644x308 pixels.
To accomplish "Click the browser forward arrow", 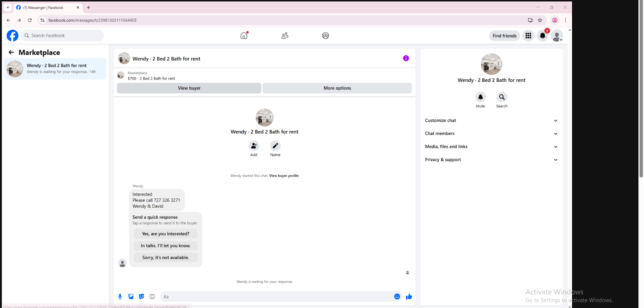I will (19, 20).
